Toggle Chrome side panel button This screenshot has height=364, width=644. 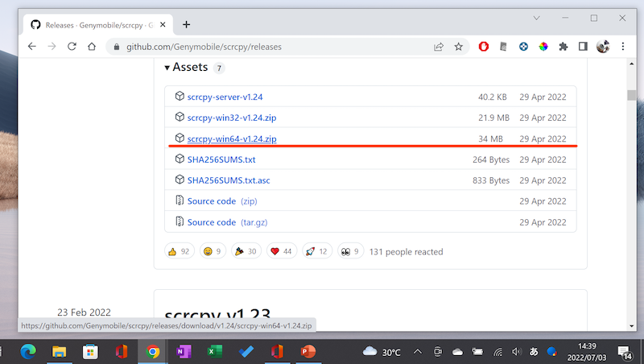582,47
